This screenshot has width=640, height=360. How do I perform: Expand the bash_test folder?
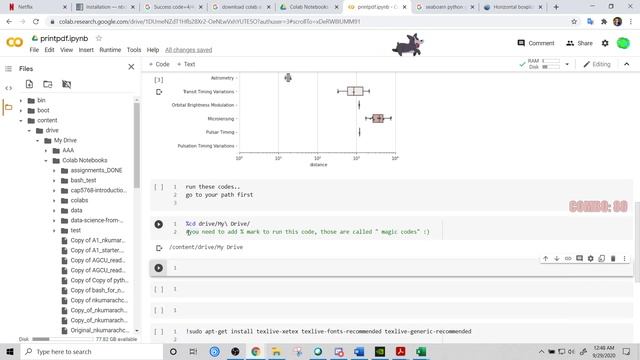pos(54,180)
